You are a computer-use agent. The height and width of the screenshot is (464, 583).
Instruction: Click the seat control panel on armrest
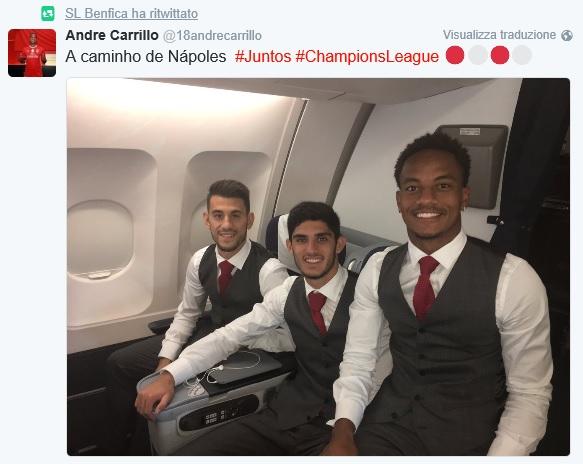click(219, 413)
